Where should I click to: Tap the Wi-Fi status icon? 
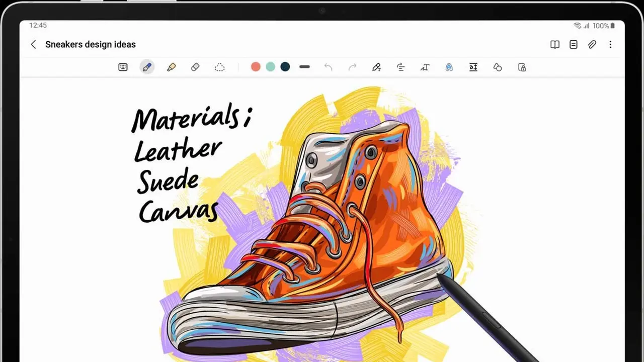pos(577,26)
